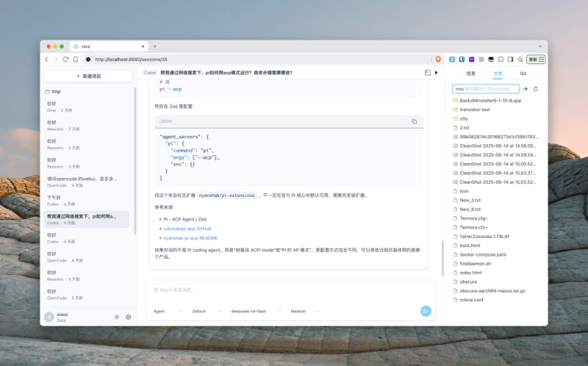The height and width of the screenshot is (366, 588).
Task: Click the purple extension icon in toolbar
Action: click(x=472, y=60)
